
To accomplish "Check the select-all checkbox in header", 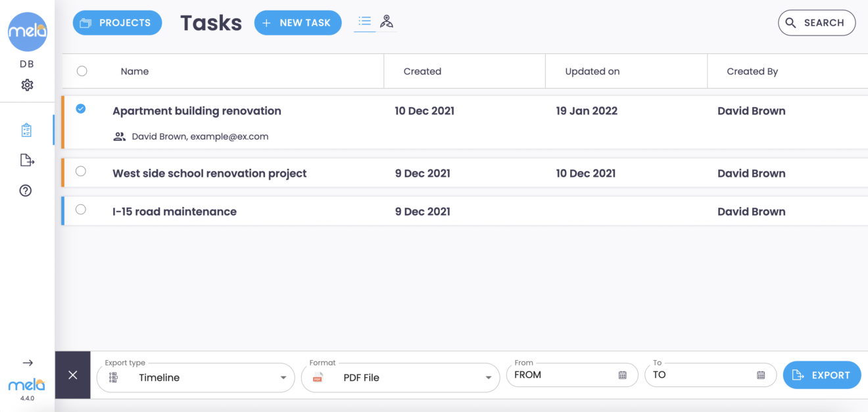I will [x=81, y=71].
